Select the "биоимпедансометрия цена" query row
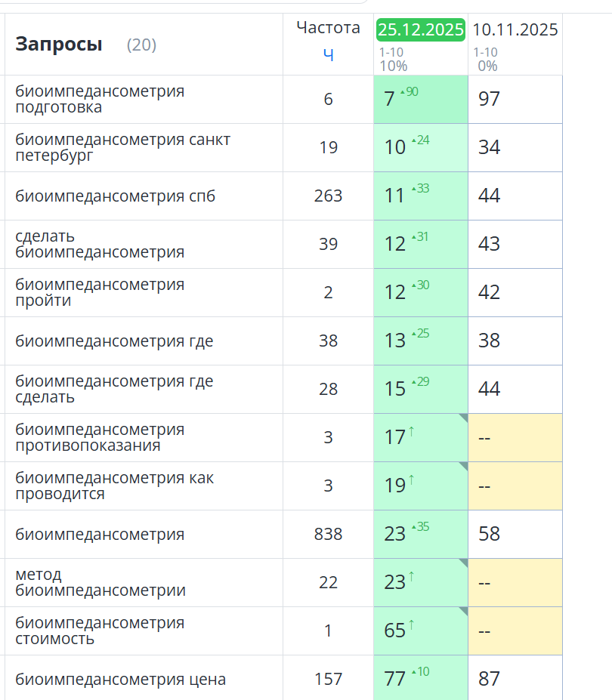 point(120,680)
